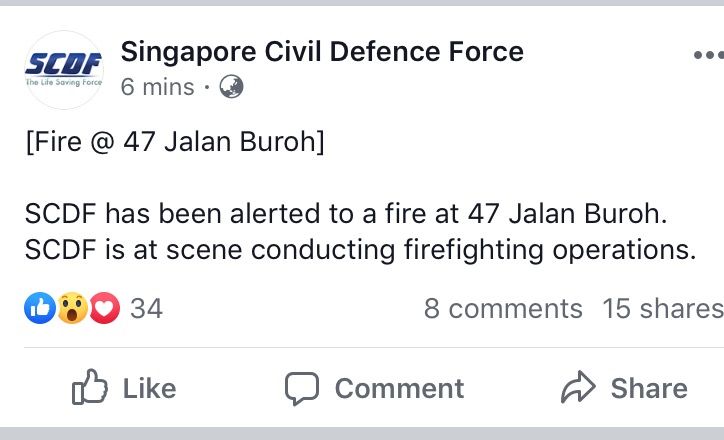Click the 'SCDF is at scene' sentence

tap(359, 249)
